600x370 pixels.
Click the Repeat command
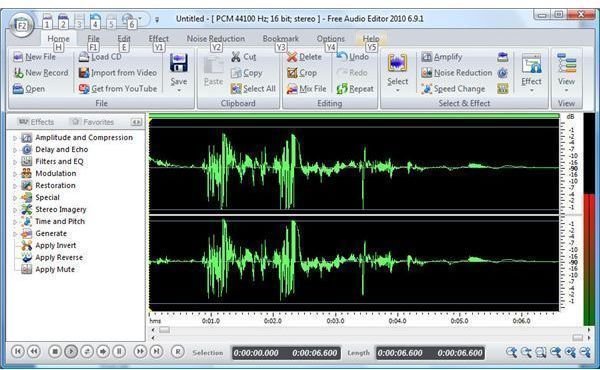pyautogui.click(x=355, y=89)
